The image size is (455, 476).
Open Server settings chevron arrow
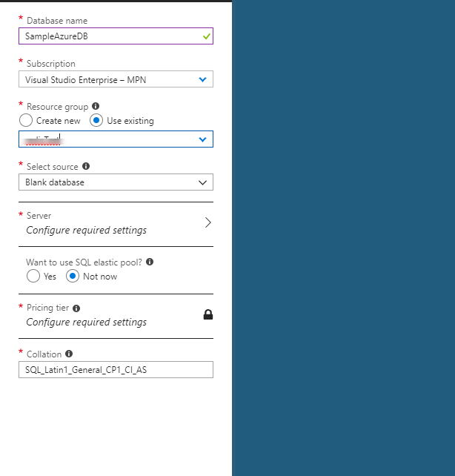pyautogui.click(x=207, y=222)
